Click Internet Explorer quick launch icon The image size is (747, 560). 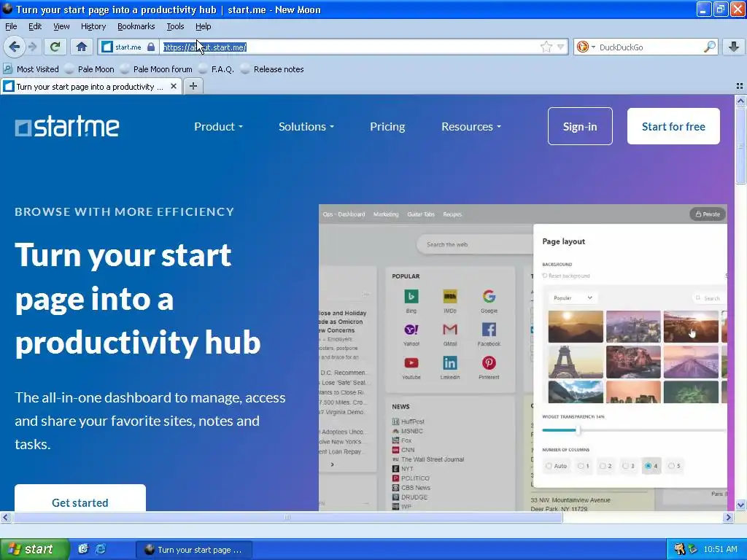pos(101,549)
